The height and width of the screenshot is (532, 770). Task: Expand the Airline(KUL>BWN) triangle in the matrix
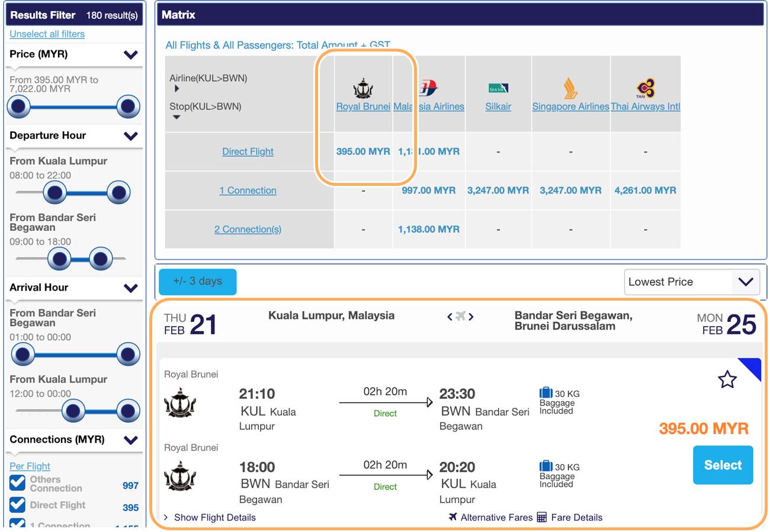coord(177,89)
